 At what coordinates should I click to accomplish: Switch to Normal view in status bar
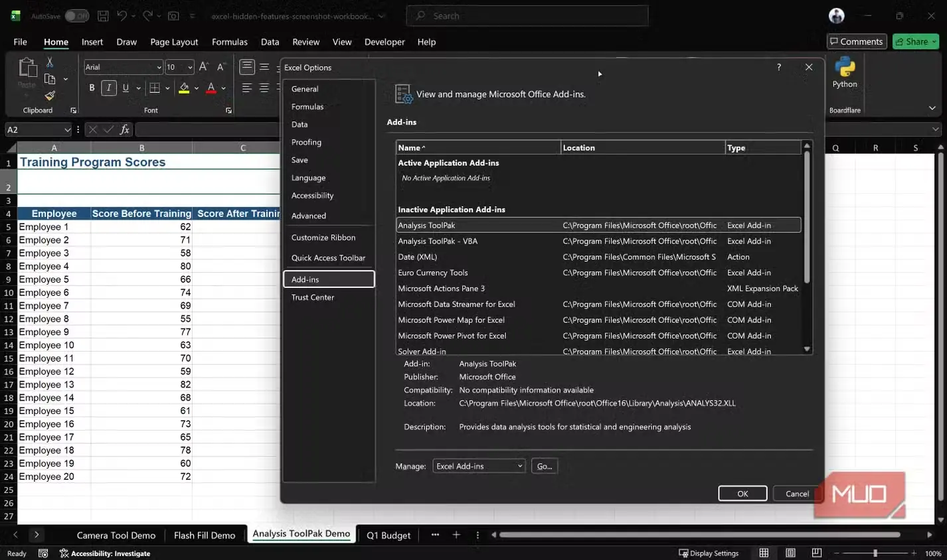(x=764, y=553)
